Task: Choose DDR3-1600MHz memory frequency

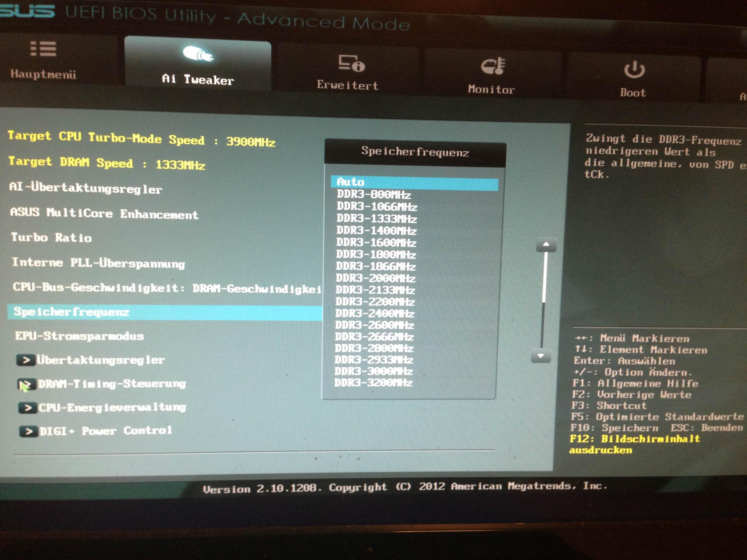Action: (x=376, y=243)
